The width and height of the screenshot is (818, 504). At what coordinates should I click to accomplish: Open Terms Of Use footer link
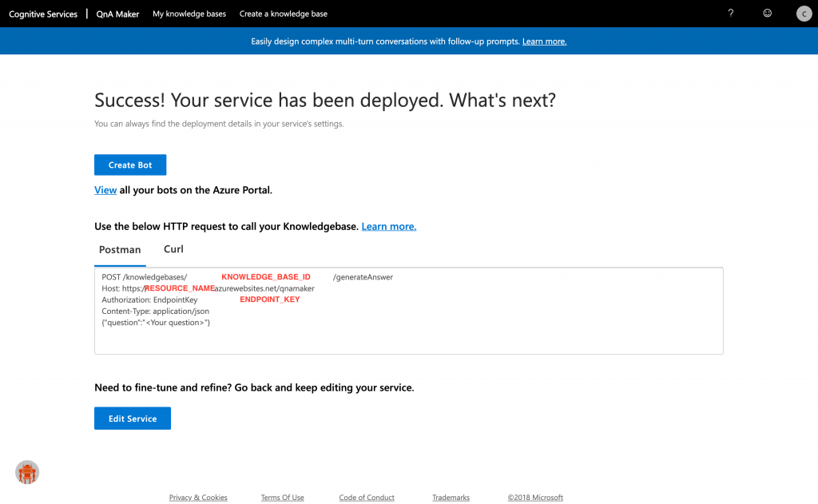282,498
